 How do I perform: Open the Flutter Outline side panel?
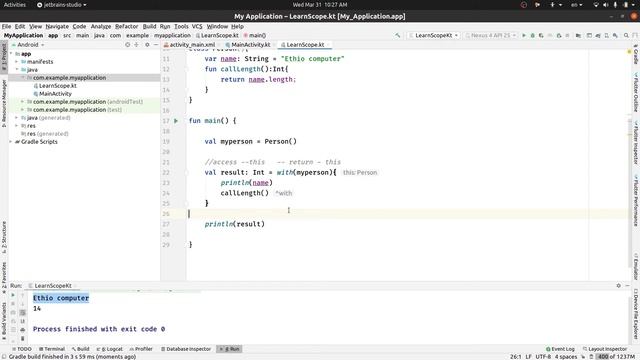click(636, 93)
